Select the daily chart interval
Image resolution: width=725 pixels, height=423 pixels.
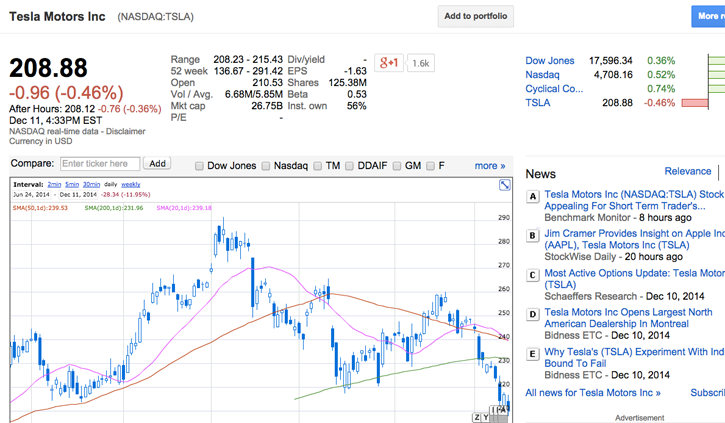click(x=111, y=184)
